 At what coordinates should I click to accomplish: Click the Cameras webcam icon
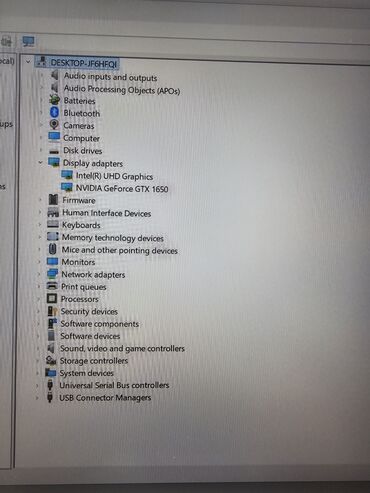click(x=54, y=125)
